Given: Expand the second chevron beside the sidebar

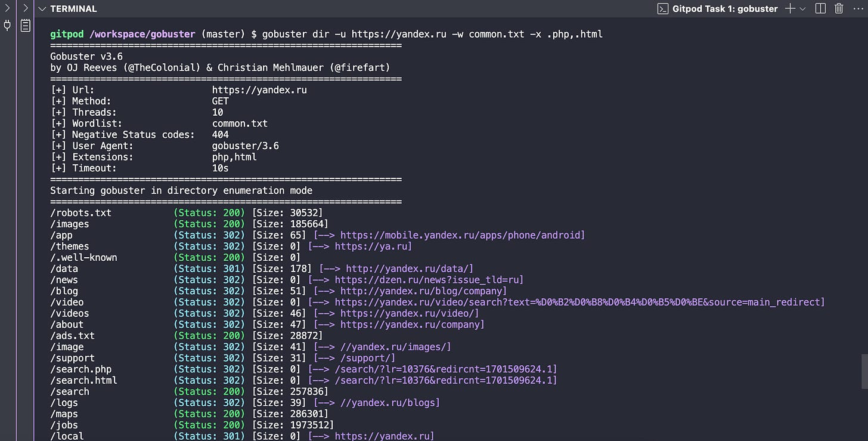Looking at the screenshot, I should [26, 8].
